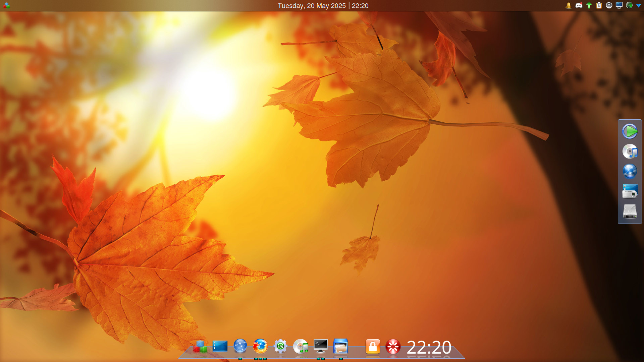Open the hard drive icon in the side panel

tap(630, 212)
